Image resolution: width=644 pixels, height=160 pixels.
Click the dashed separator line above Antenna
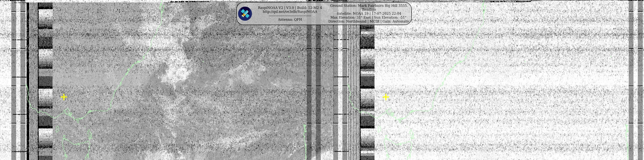pos(290,16)
